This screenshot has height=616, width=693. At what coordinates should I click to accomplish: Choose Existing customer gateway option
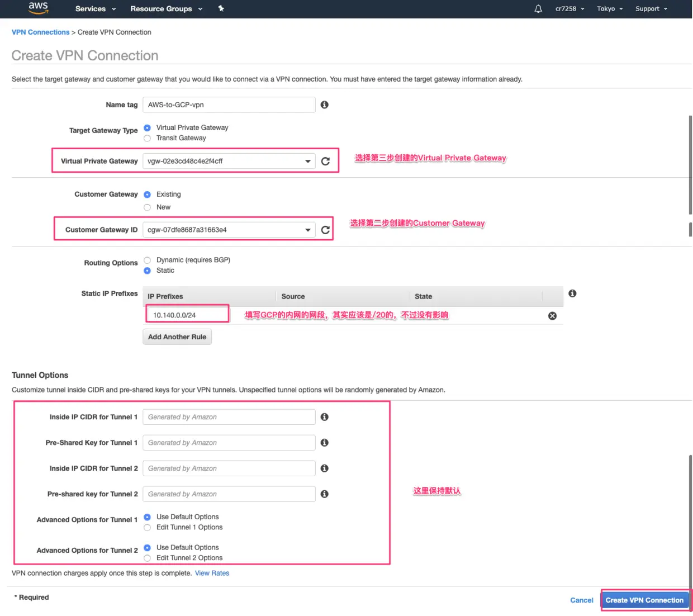[148, 195]
